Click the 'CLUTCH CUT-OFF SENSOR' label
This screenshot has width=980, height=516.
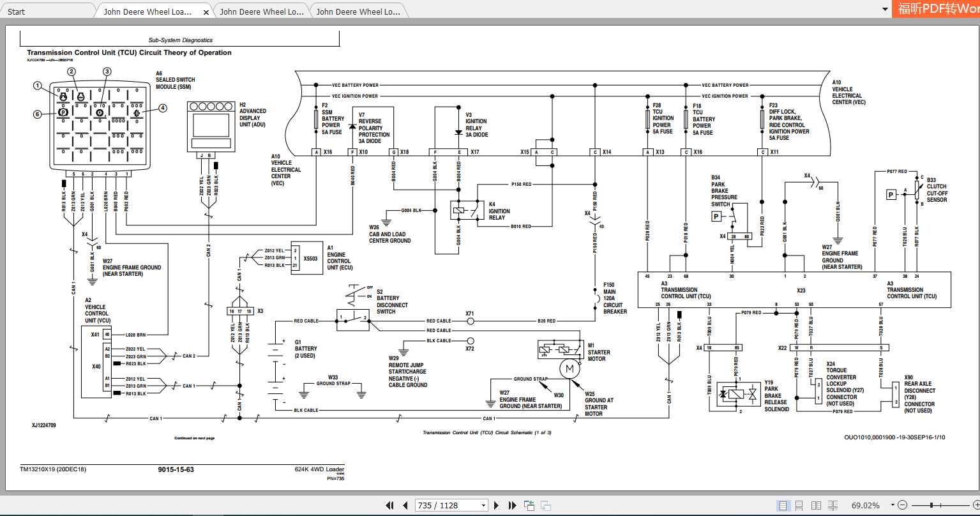[x=937, y=193]
